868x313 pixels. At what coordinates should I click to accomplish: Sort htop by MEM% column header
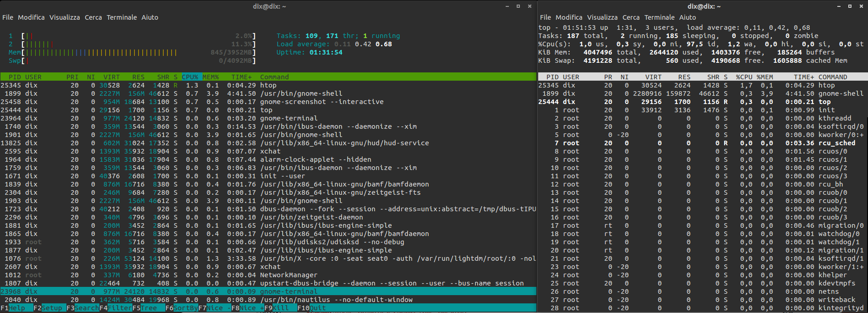coord(211,77)
